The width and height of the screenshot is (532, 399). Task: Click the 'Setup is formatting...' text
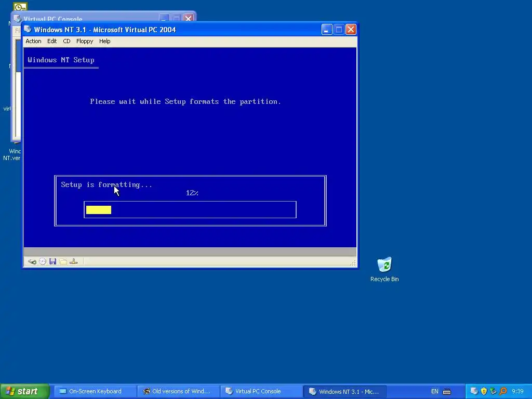pos(107,184)
